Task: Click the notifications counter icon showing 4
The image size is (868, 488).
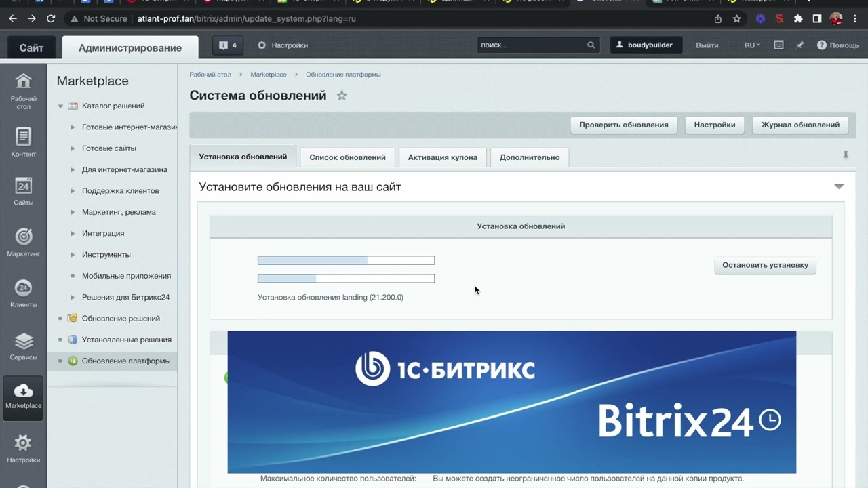Action: (228, 45)
